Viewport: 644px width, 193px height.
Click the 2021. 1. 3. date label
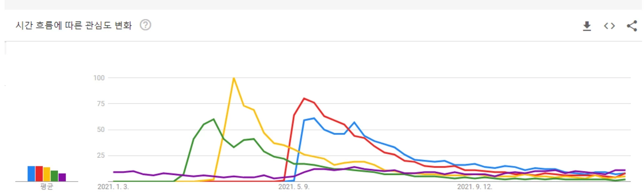(x=113, y=187)
